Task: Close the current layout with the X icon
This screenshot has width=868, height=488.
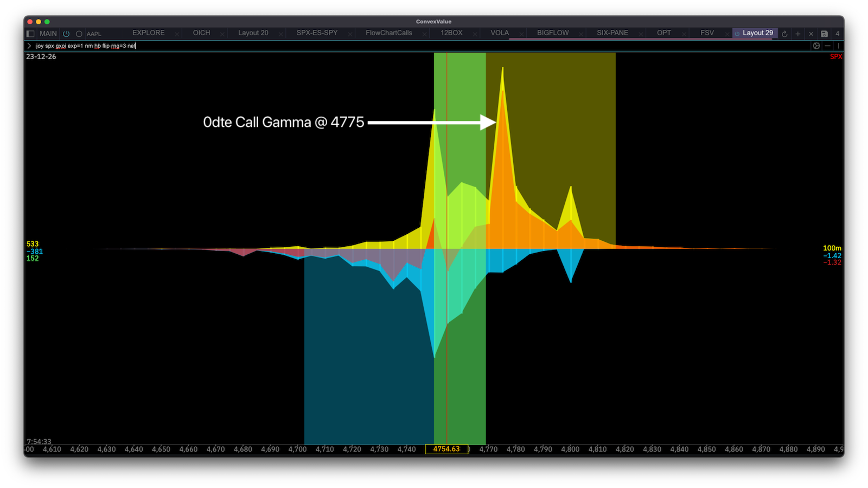Action: (811, 34)
